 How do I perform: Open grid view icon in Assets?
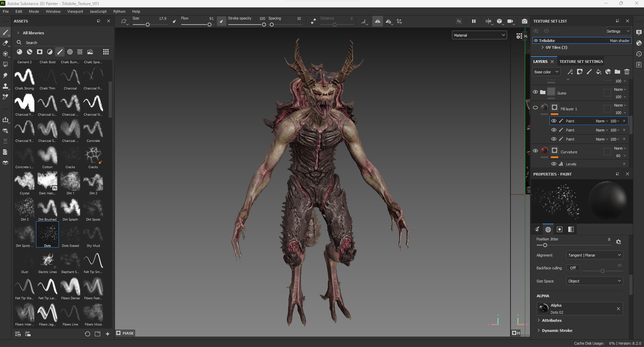point(106,52)
